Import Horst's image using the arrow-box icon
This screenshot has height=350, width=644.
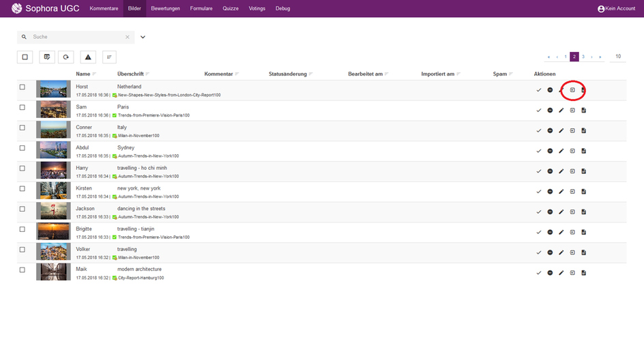click(x=572, y=90)
